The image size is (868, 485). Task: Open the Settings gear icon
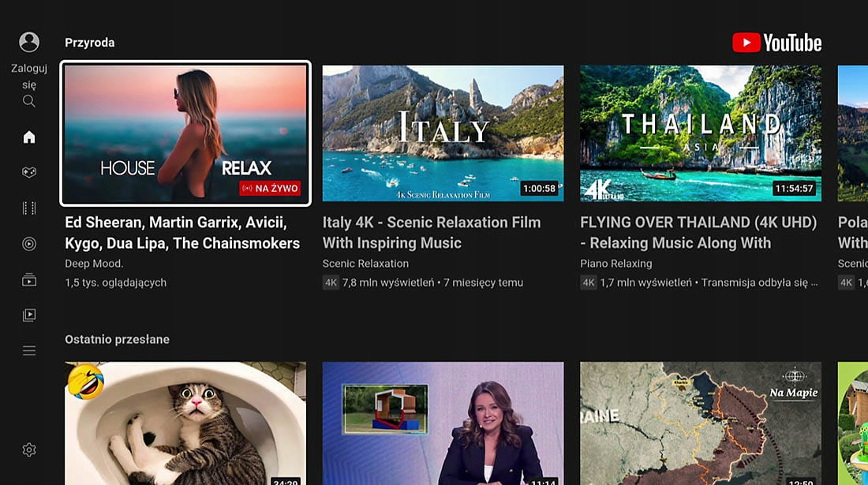pyautogui.click(x=28, y=449)
